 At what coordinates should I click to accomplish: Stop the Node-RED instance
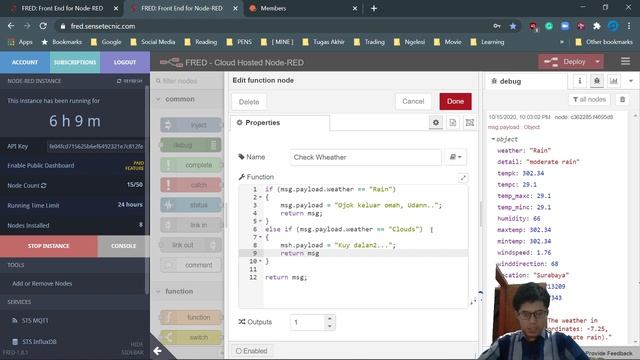(x=49, y=246)
